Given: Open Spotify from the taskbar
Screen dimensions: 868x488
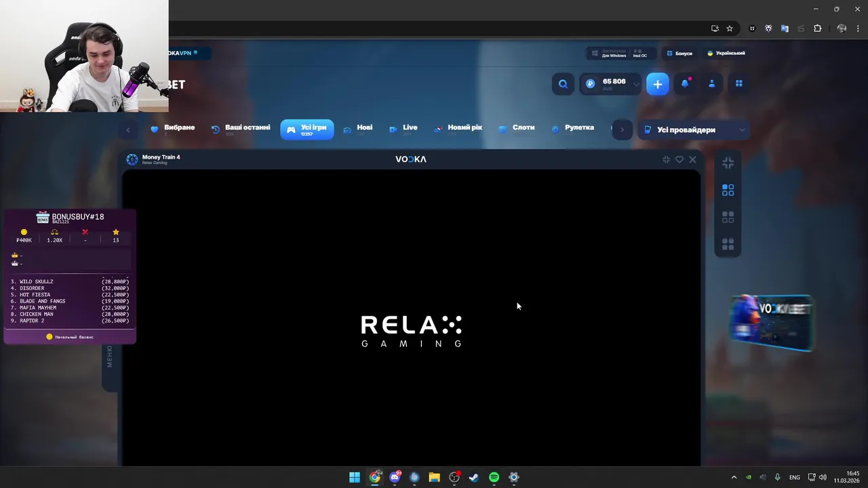Looking at the screenshot, I should (x=494, y=477).
